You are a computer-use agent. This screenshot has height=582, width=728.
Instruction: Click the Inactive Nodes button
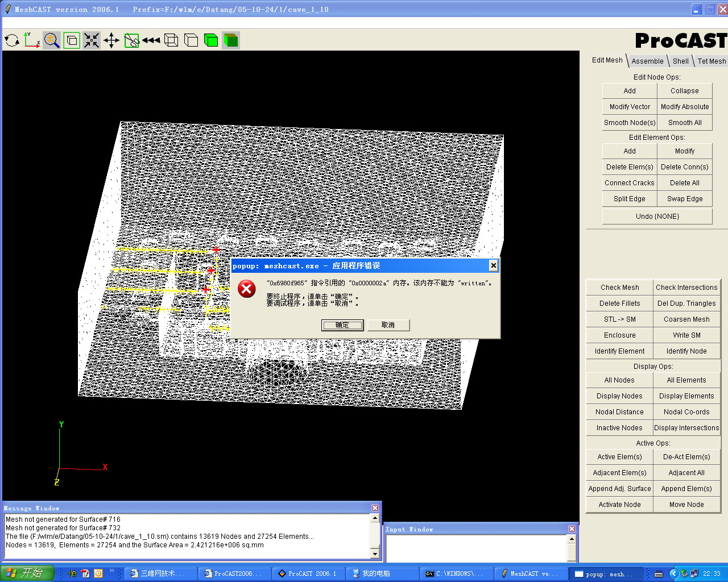[x=619, y=428]
